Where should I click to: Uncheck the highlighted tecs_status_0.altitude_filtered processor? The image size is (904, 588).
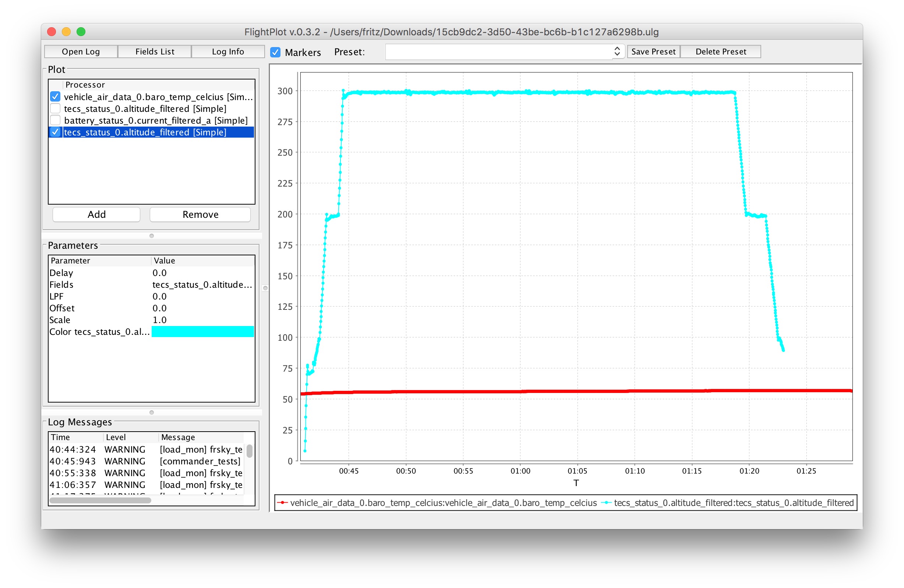tap(56, 132)
